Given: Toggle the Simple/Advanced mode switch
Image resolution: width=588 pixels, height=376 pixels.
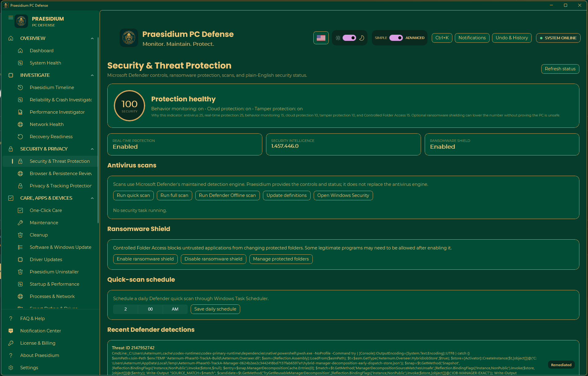Looking at the screenshot, I should pos(396,38).
